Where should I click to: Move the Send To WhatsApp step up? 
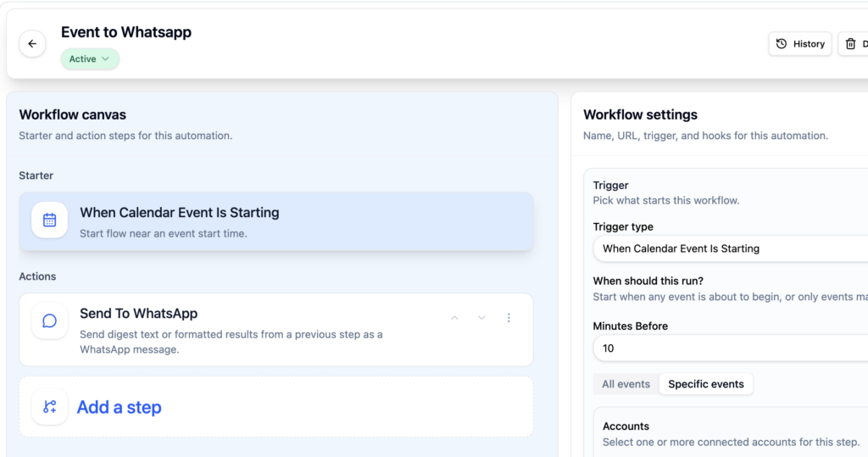point(454,318)
